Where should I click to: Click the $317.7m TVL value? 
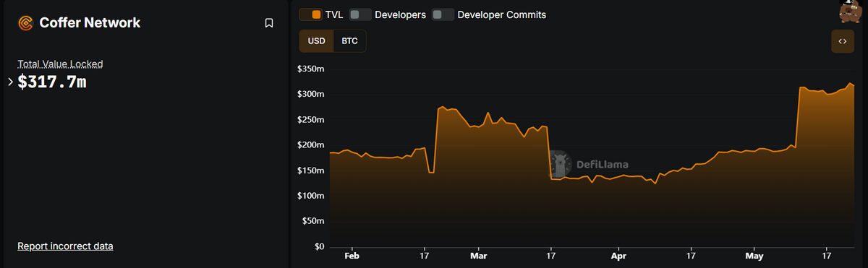tap(52, 82)
